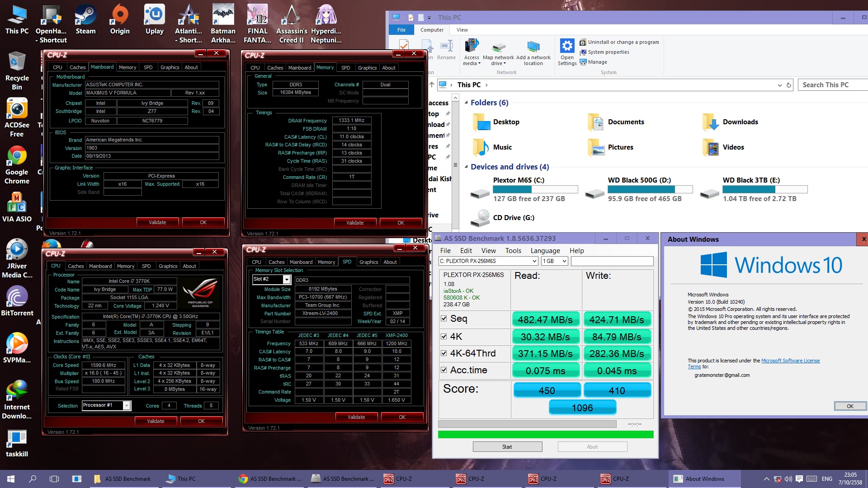Viewport: 868px width, 488px height.
Task: Switch to Computer ribbon tab
Action: (x=432, y=30)
